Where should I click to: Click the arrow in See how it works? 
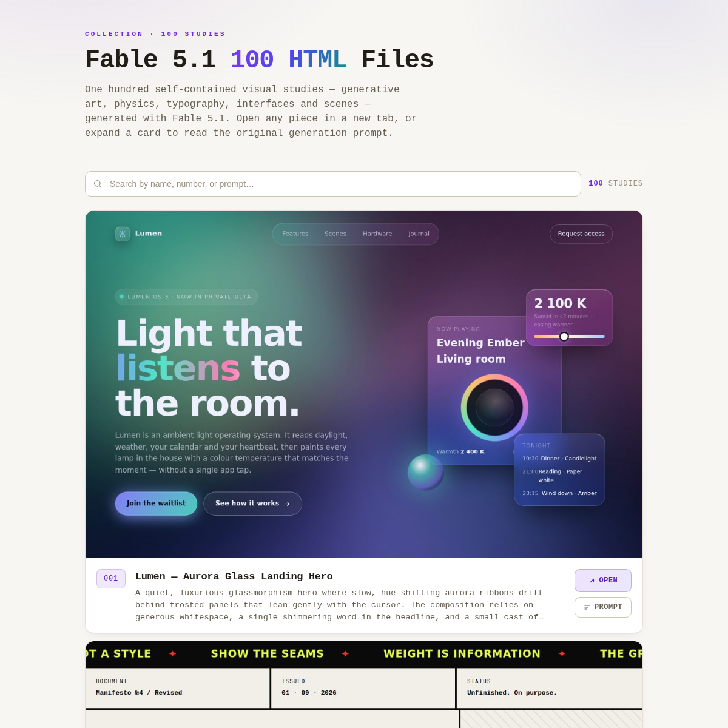click(287, 504)
